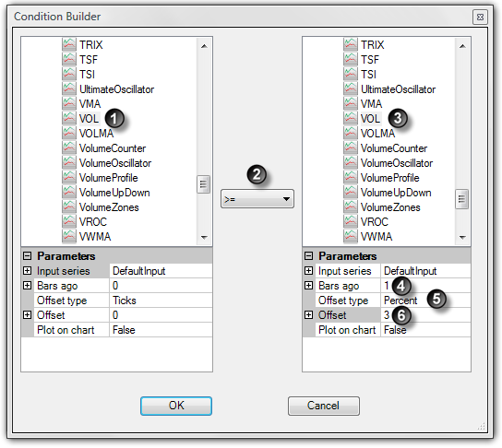This screenshot has width=502, height=448.
Task: Click the VMA icon in left list
Action: (x=69, y=103)
